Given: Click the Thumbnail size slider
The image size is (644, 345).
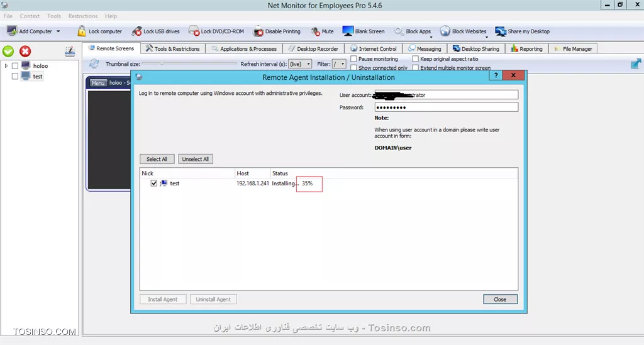Looking at the screenshot, I should 189,63.
